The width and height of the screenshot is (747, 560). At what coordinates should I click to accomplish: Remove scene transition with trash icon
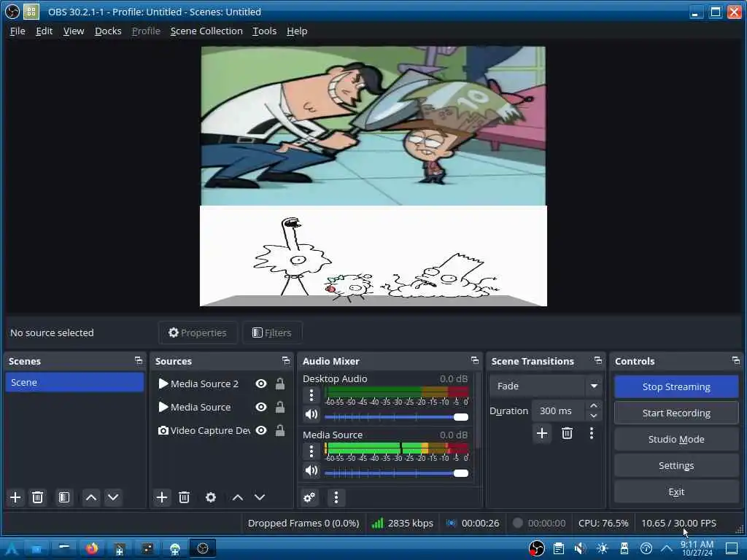click(x=567, y=433)
